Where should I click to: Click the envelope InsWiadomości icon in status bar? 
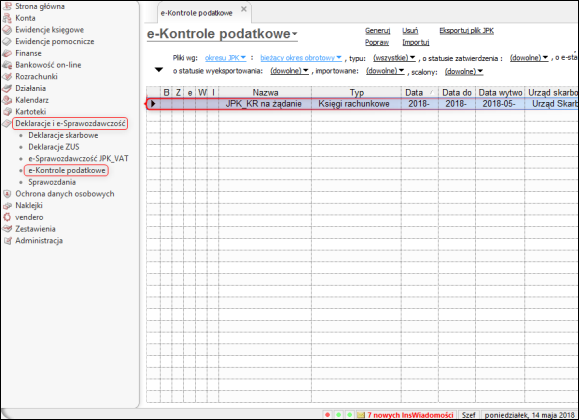[x=361, y=415]
